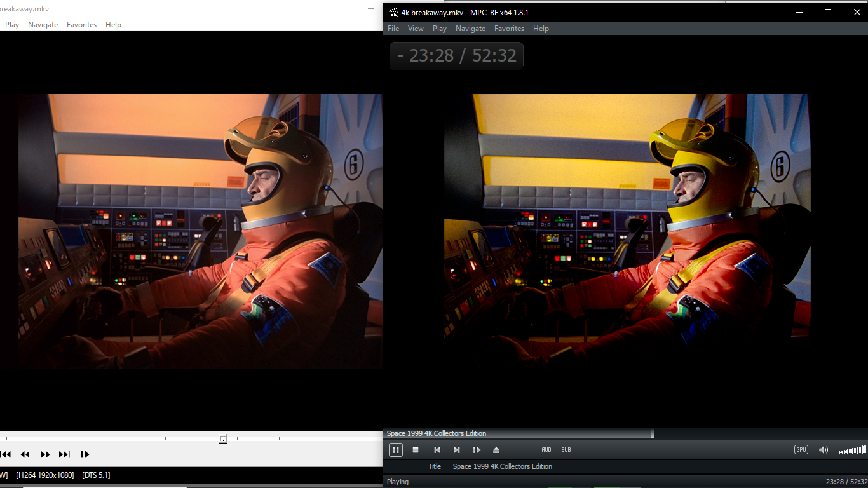
Task: Click fast-forward icon in left player
Action: click(45, 454)
